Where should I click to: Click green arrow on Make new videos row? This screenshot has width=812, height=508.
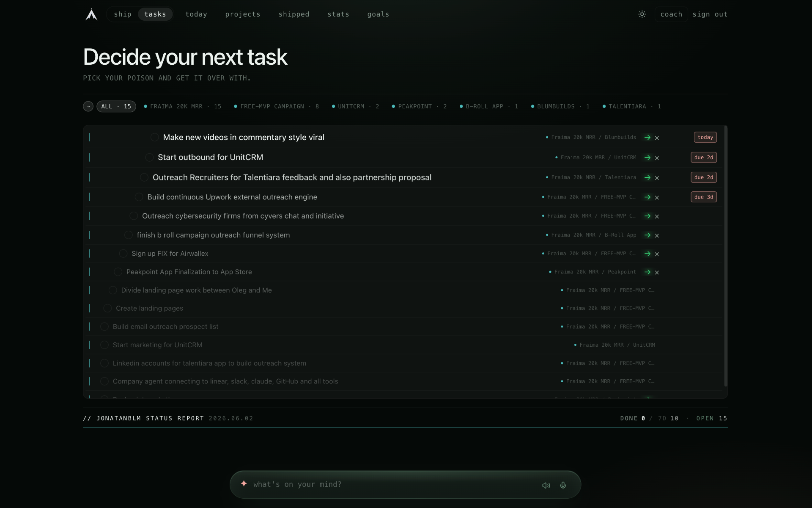pos(647,138)
